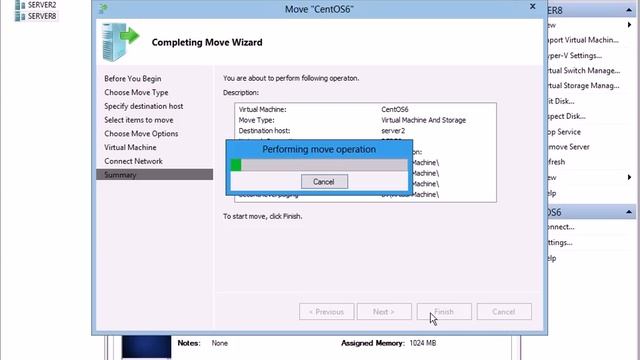This screenshot has width=640, height=360.
Task: Expand the New submenu arrow in Actions
Action: (x=629, y=25)
